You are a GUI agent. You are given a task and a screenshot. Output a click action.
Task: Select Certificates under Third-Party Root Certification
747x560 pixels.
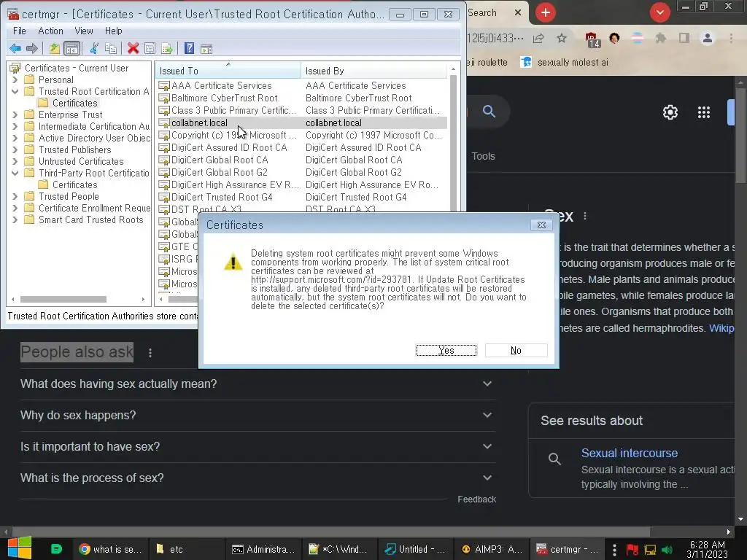pos(75,184)
